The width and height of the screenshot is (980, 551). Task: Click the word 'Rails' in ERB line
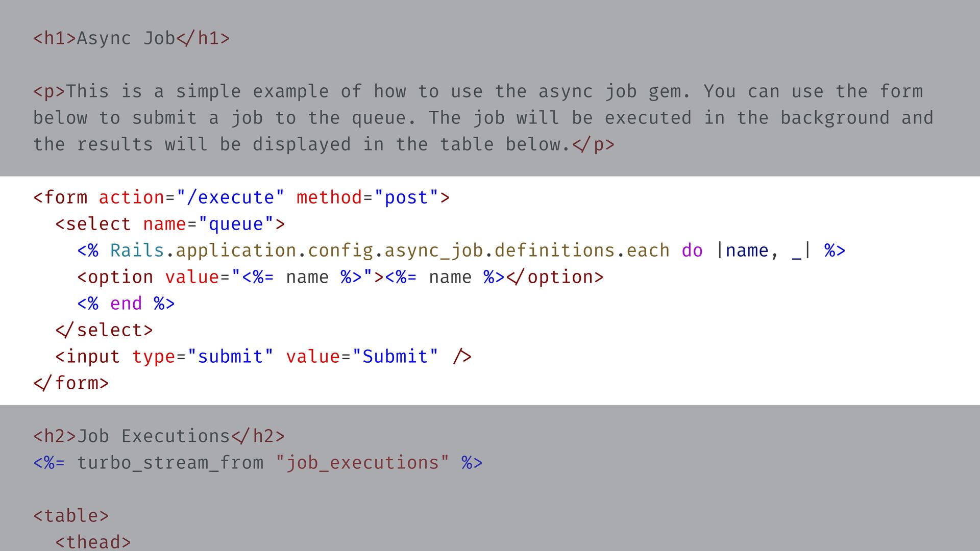tap(137, 251)
